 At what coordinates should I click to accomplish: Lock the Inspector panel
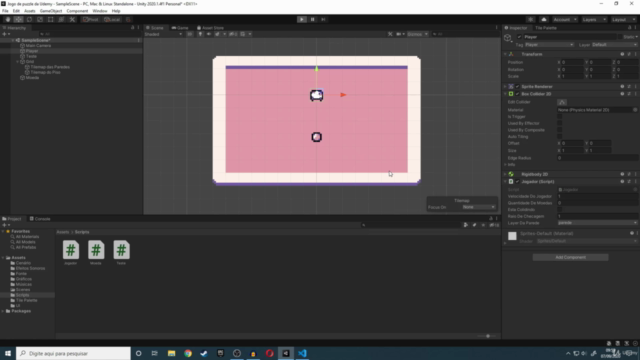(x=629, y=28)
